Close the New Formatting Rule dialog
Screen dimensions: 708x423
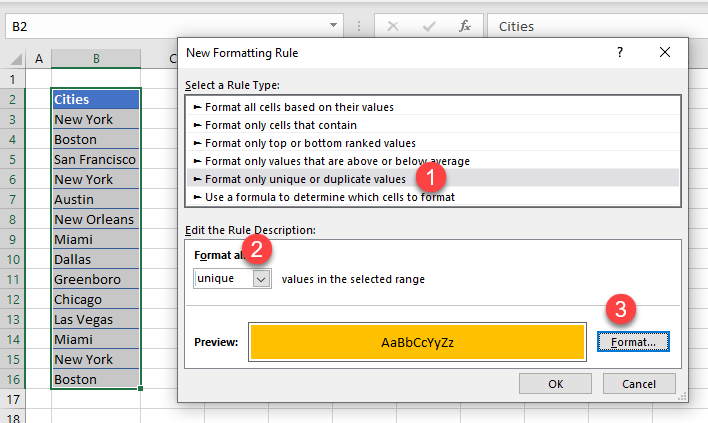point(665,52)
